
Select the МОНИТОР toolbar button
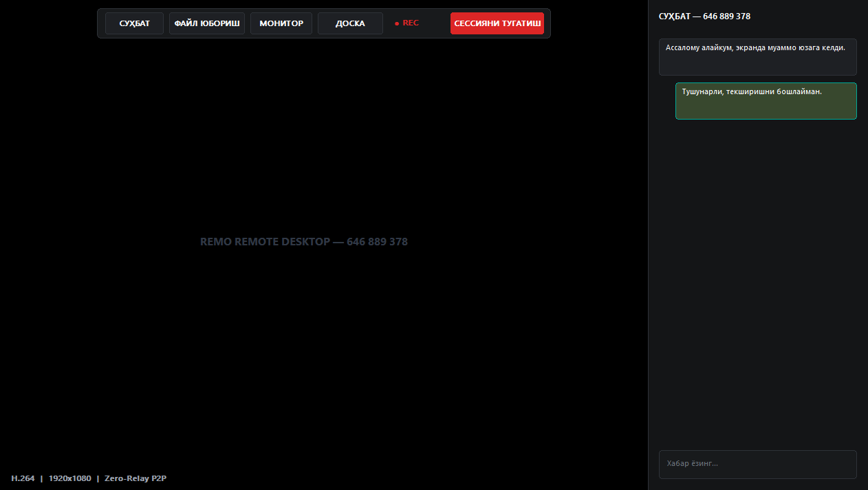click(x=281, y=23)
